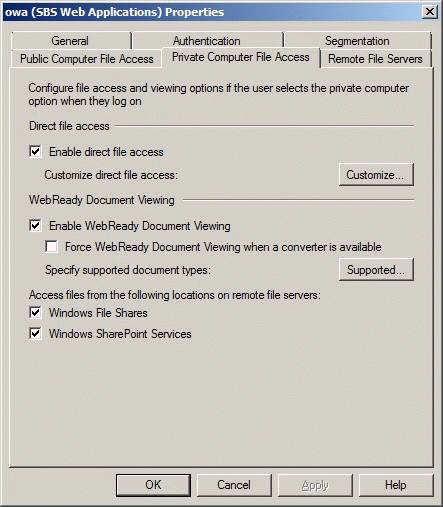
Task: Go to Public Computer File Access tab
Action: (x=87, y=59)
